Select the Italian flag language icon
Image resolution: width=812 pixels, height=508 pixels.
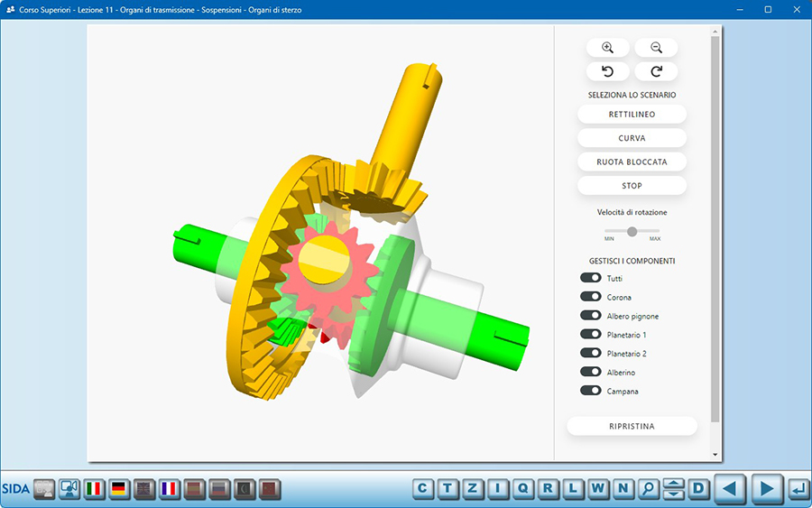94,489
